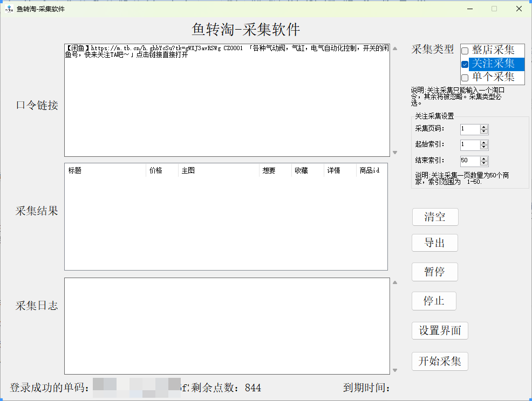Decrease 结束索引 with down arrow
Viewport: 532px width, 401px height.
pos(484,163)
